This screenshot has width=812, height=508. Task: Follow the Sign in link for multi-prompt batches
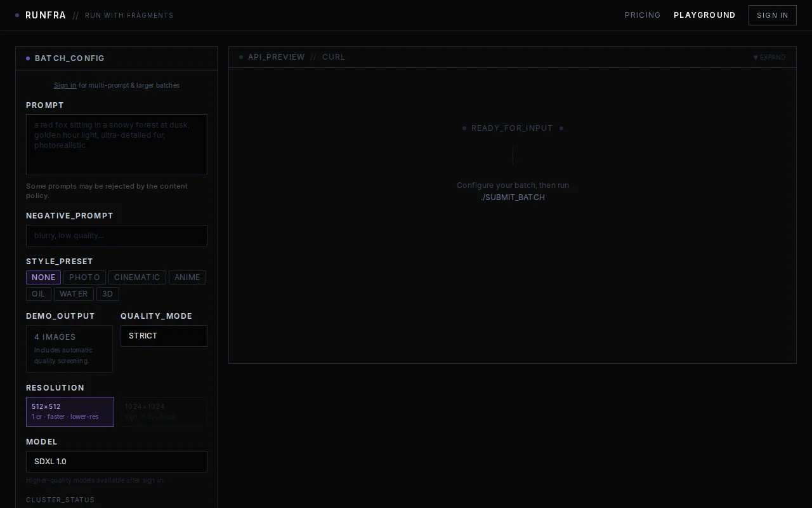(x=65, y=85)
